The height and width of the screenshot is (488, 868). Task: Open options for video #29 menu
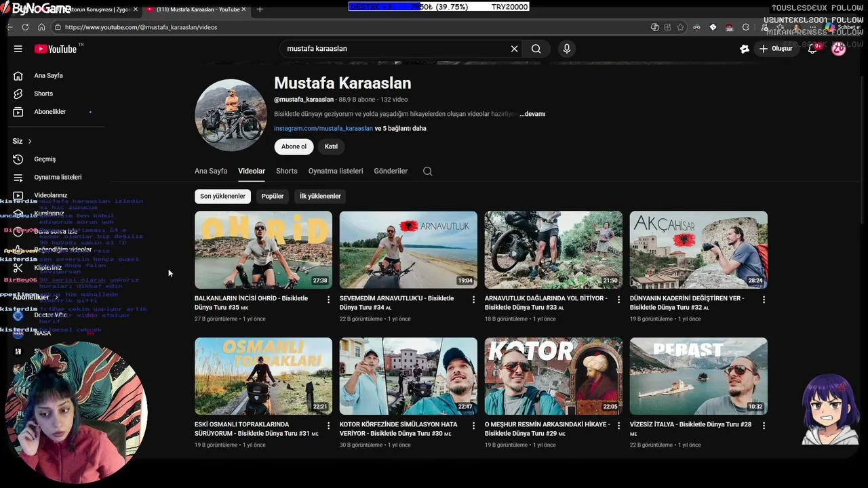[x=618, y=426]
